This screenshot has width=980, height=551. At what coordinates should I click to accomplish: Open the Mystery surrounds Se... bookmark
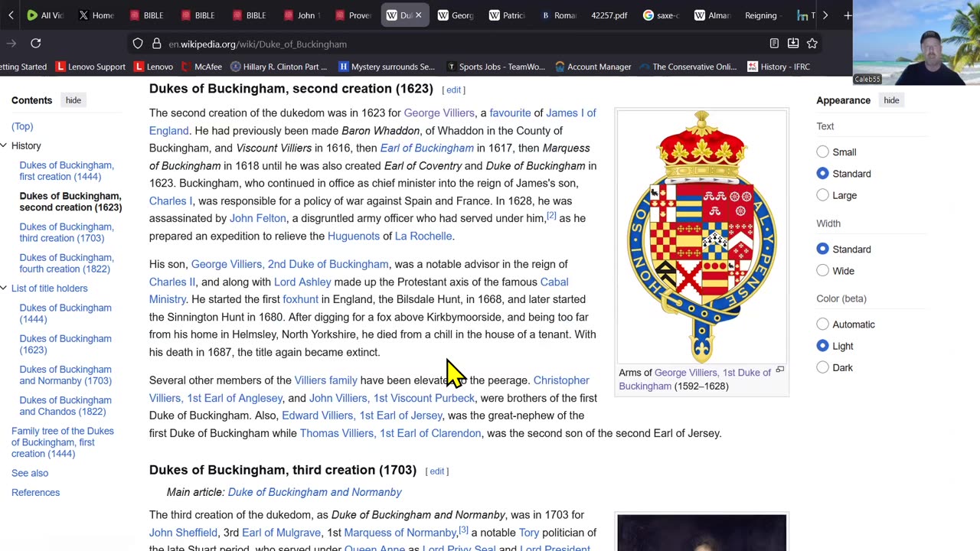tap(387, 67)
